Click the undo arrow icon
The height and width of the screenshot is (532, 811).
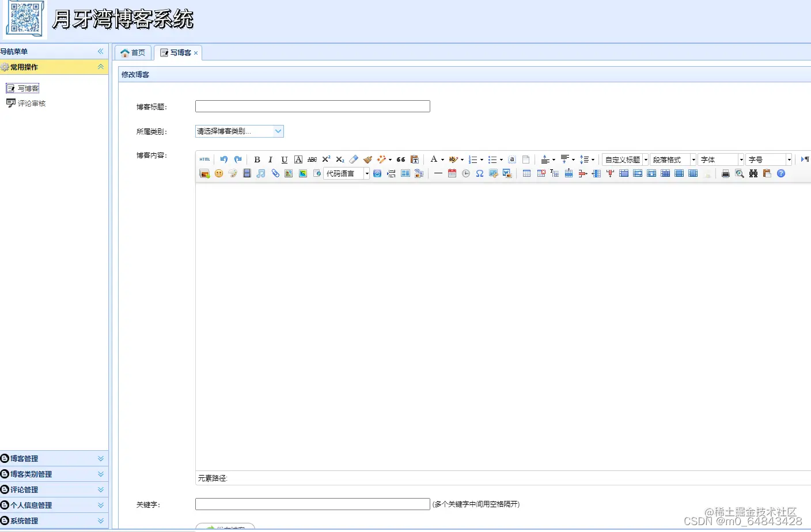[224, 159]
